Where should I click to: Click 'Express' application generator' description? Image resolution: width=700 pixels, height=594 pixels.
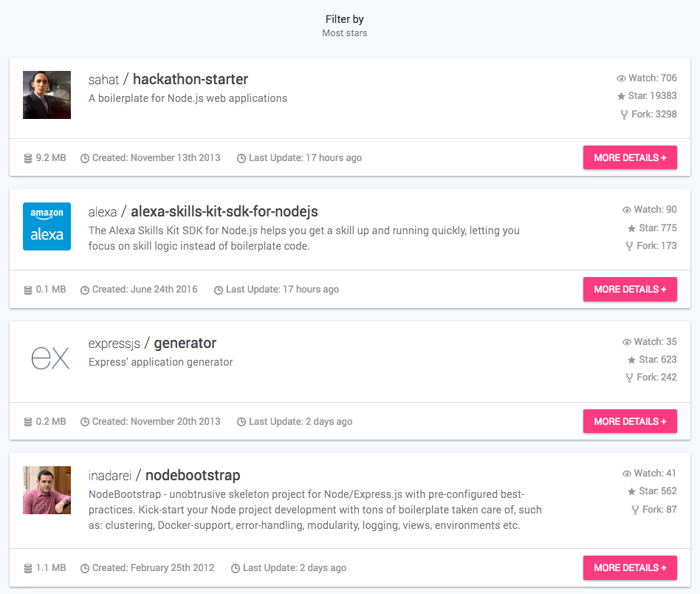click(161, 362)
